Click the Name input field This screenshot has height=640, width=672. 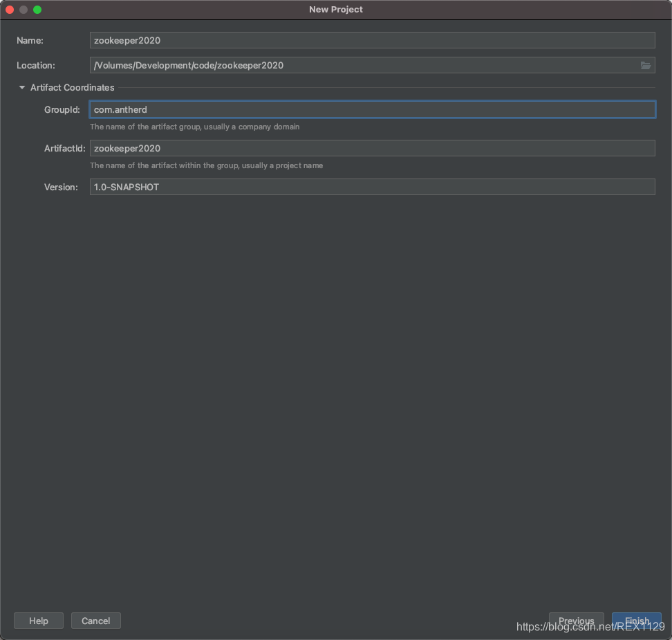coord(372,40)
